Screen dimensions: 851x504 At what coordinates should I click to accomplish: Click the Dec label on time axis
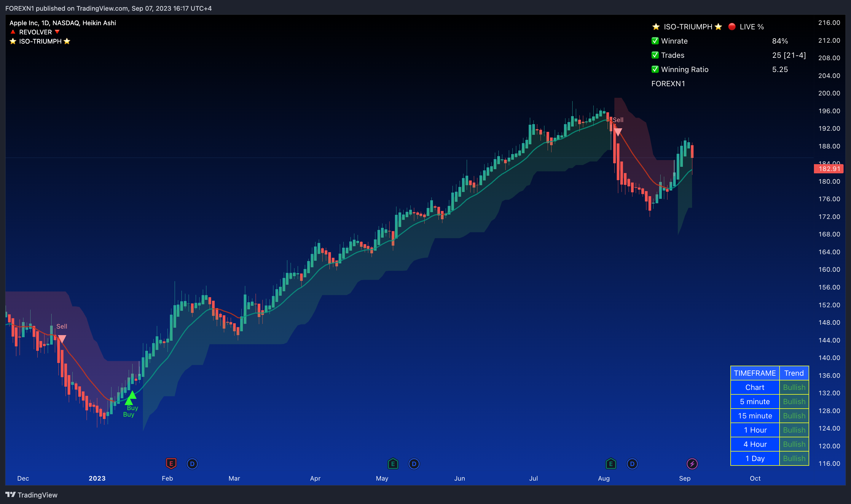[x=23, y=478]
